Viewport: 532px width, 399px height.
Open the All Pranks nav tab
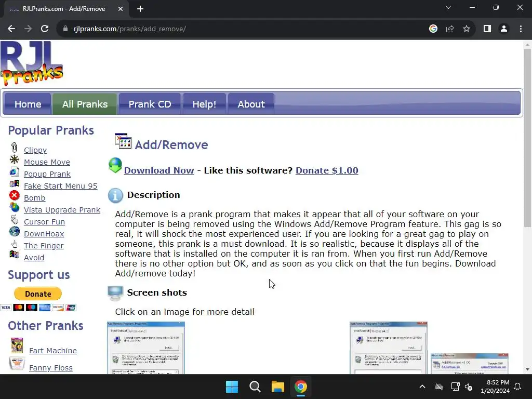[x=85, y=104]
